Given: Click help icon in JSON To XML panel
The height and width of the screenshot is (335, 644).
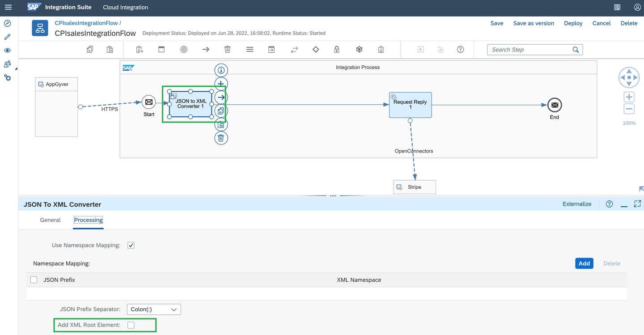Looking at the screenshot, I should click(609, 204).
